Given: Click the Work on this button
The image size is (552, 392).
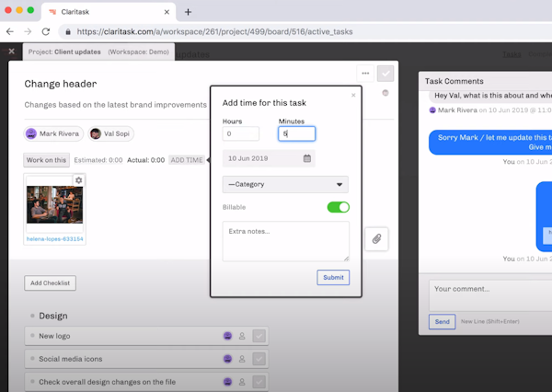Looking at the screenshot, I should [x=47, y=160].
